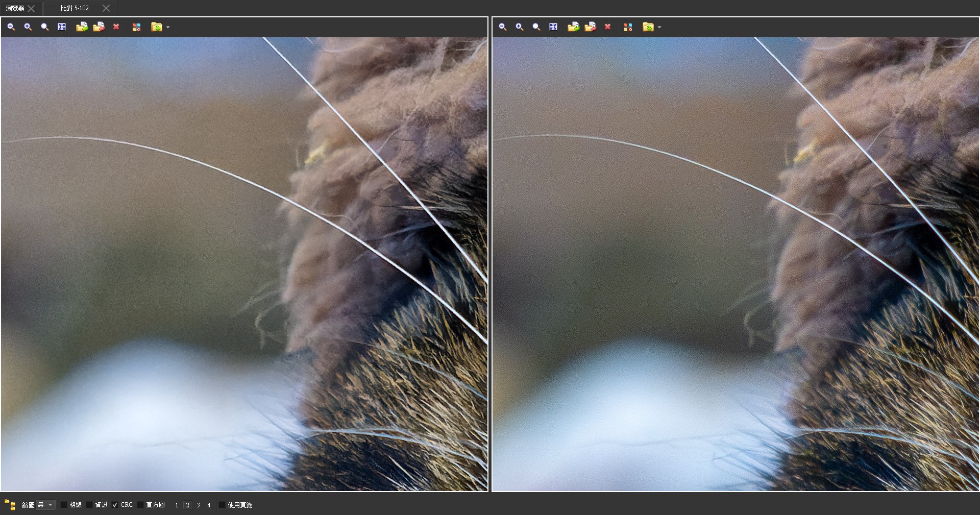Viewport: 980px width, 515px height.
Task: Zoom out in the left comparison pane
Action: pyautogui.click(x=11, y=27)
